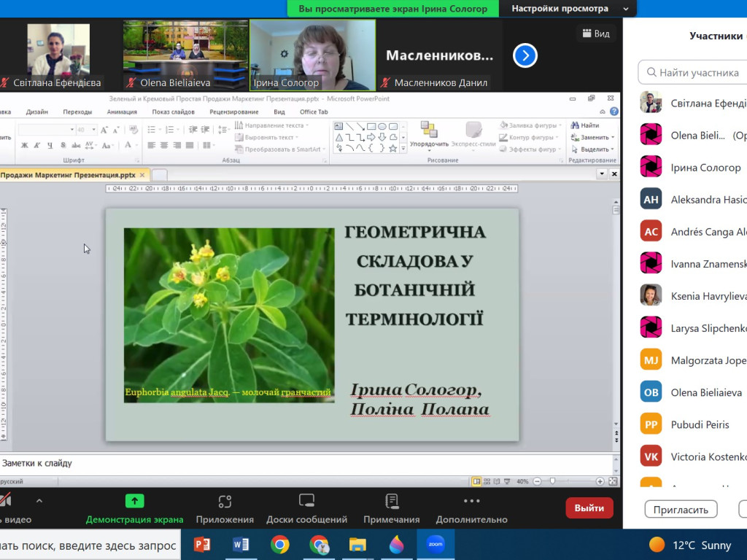The width and height of the screenshot is (747, 560).
Task: Select the down block arrow shape
Action: tap(382, 137)
